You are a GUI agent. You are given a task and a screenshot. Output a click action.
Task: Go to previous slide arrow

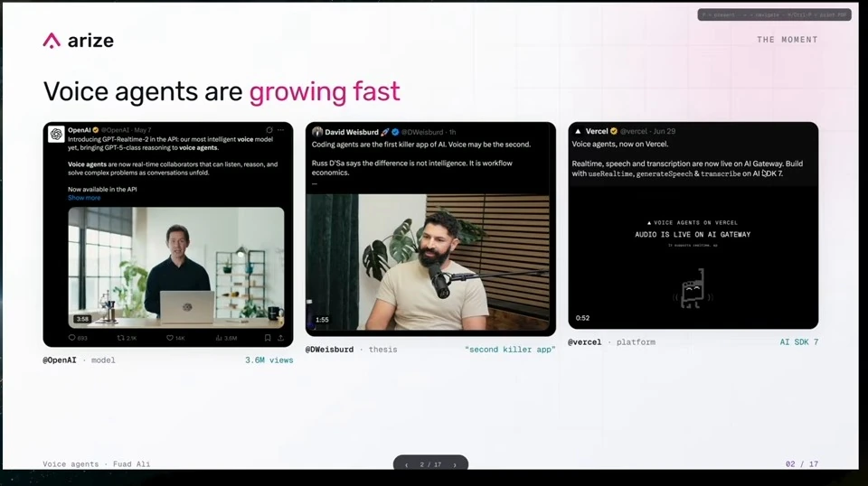pos(406,465)
